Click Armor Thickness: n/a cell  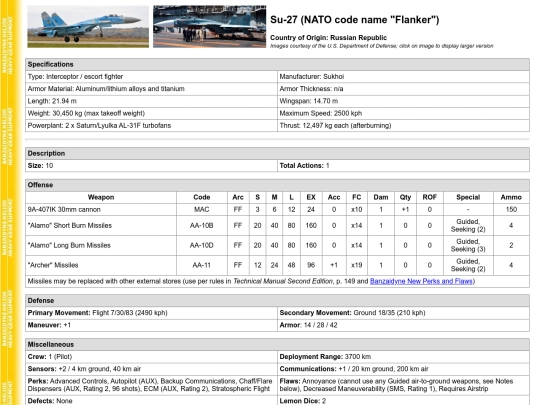(x=403, y=89)
